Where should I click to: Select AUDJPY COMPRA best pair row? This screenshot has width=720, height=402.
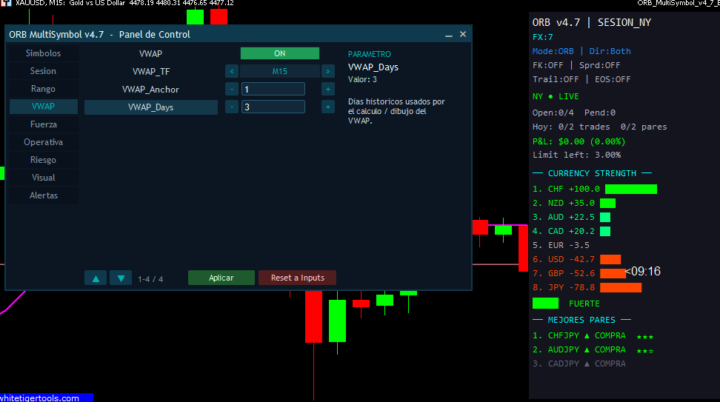593,350
